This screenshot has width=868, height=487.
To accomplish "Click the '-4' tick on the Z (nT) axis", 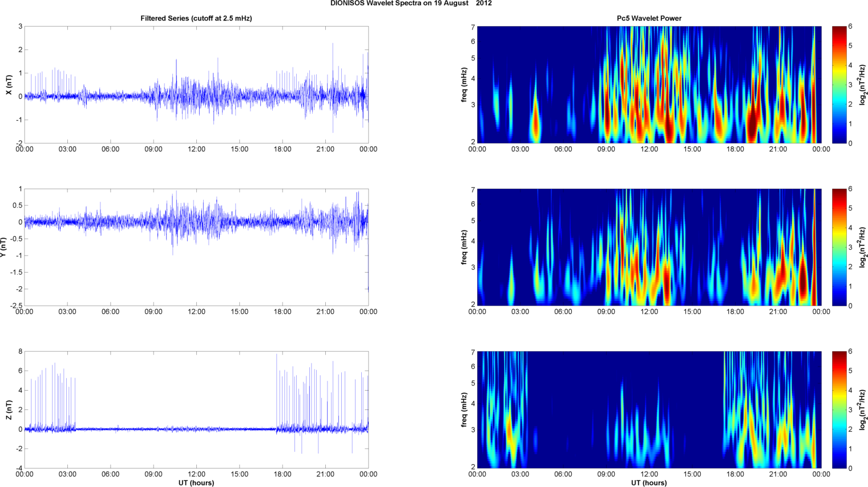I will coord(19,469).
